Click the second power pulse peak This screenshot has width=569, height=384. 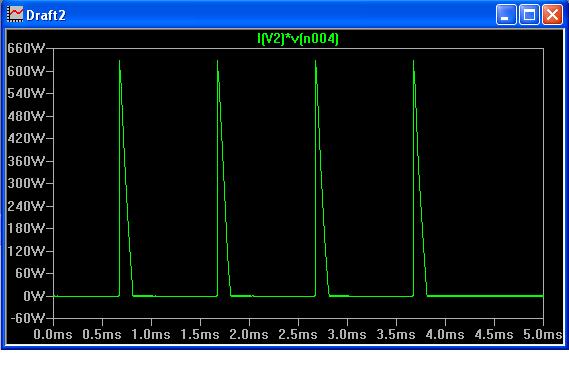(x=217, y=61)
